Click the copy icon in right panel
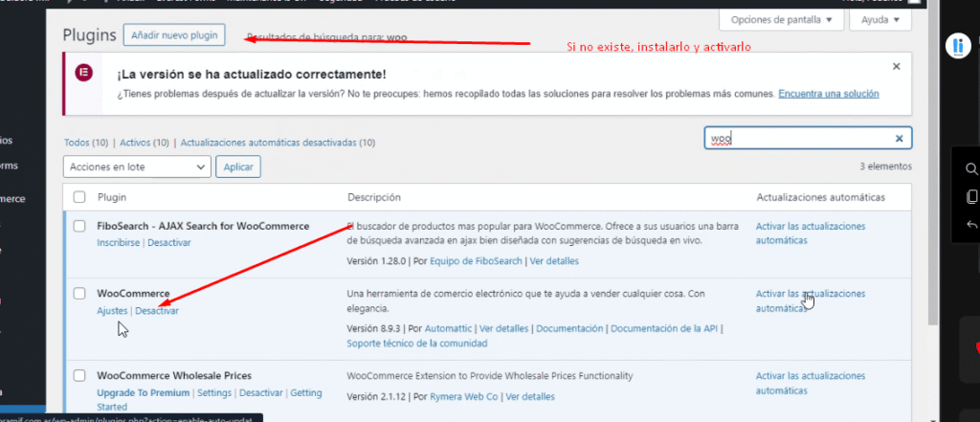The image size is (980, 422). click(x=972, y=196)
